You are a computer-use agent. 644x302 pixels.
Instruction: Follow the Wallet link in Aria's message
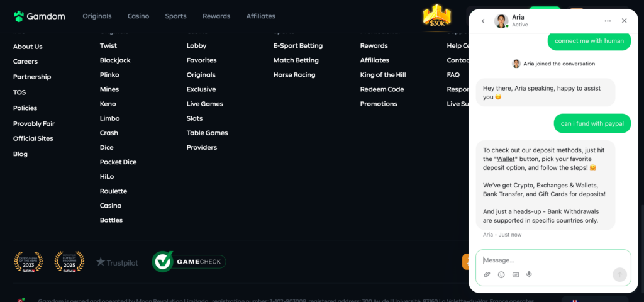click(x=506, y=159)
